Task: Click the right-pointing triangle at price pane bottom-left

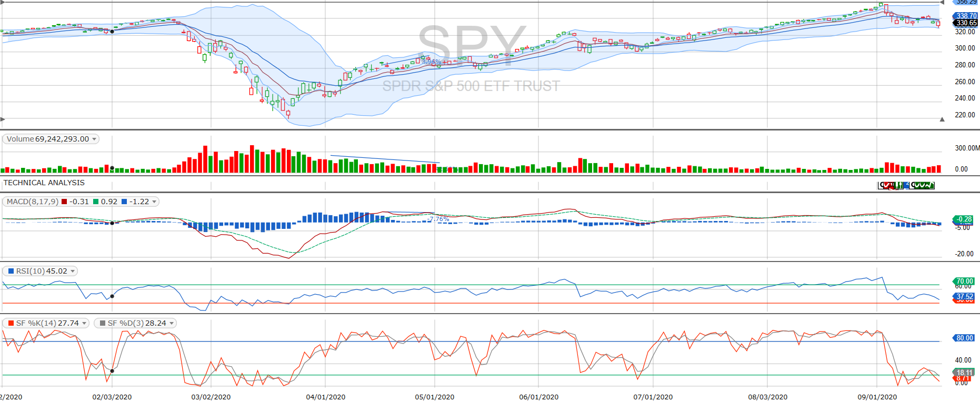Action: (x=3, y=119)
